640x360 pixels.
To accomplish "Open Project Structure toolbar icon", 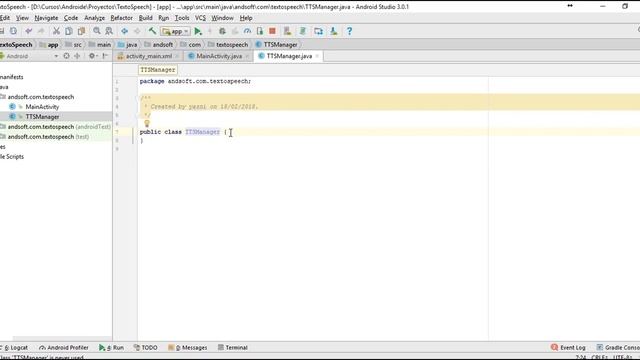I will point(318,31).
